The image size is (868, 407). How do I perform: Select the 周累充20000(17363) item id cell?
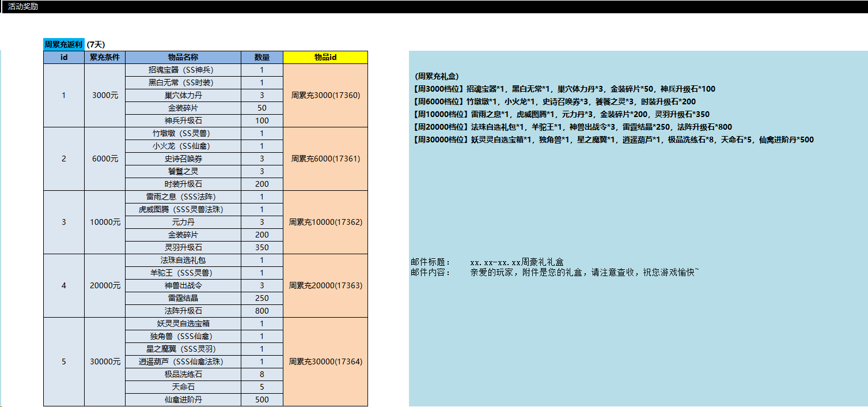point(325,285)
